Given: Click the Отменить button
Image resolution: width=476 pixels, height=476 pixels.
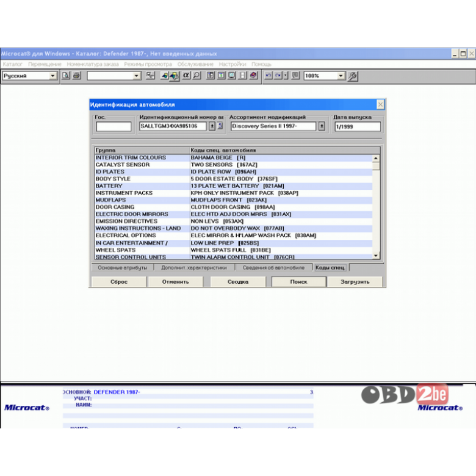Looking at the screenshot, I should point(176,282).
